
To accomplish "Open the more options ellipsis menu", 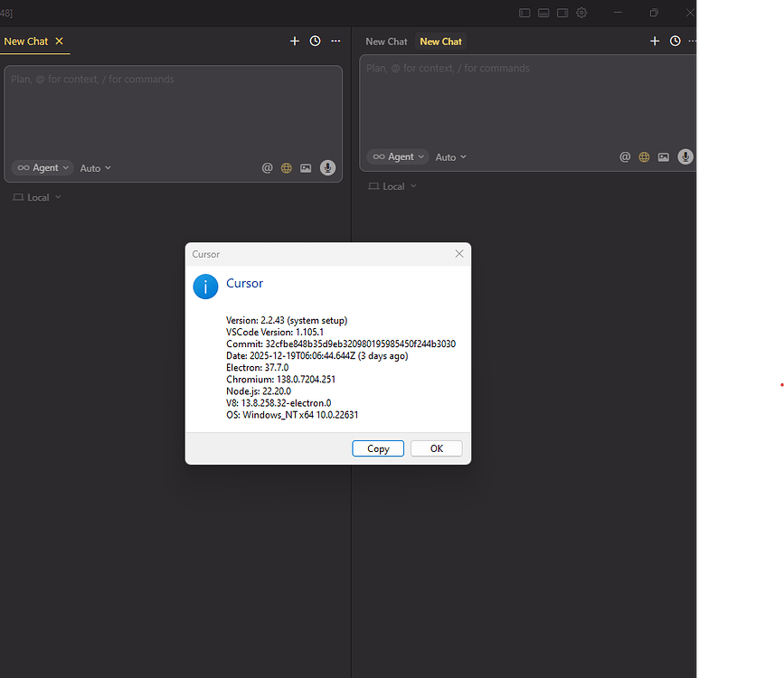I will (x=335, y=41).
